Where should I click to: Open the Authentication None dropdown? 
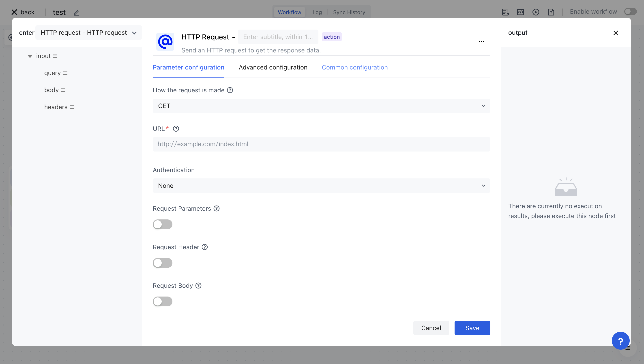321,186
